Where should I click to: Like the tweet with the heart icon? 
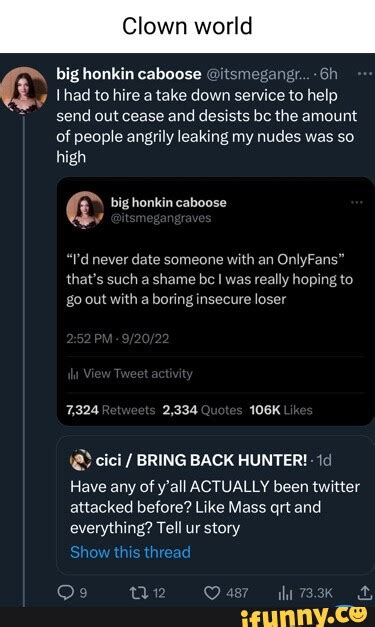[212, 593]
